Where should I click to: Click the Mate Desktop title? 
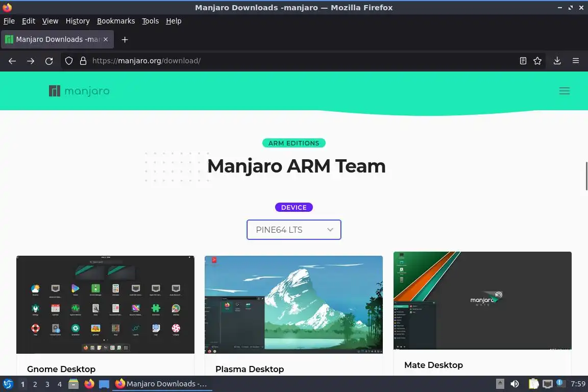tap(433, 365)
